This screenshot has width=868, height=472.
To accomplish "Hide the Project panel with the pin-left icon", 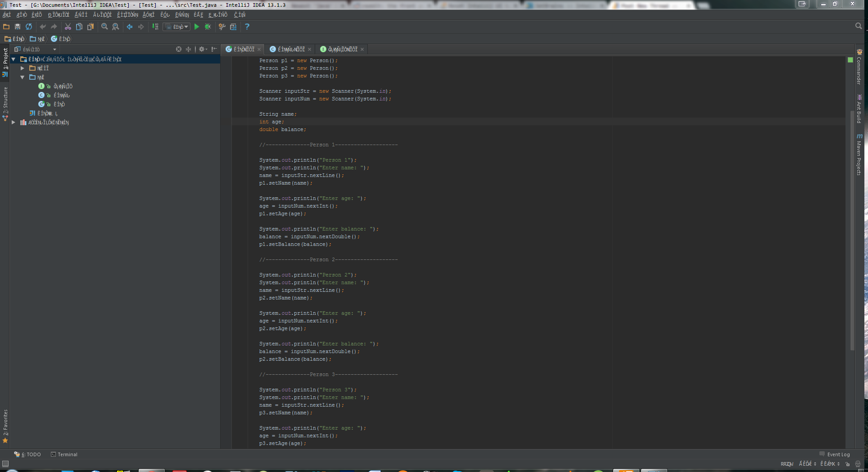I will [x=214, y=49].
